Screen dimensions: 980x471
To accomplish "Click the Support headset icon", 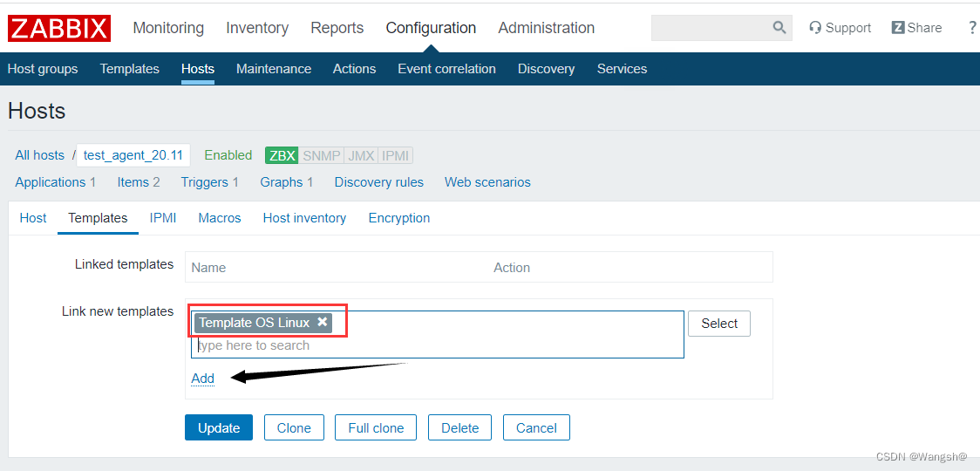I will pyautogui.click(x=815, y=28).
